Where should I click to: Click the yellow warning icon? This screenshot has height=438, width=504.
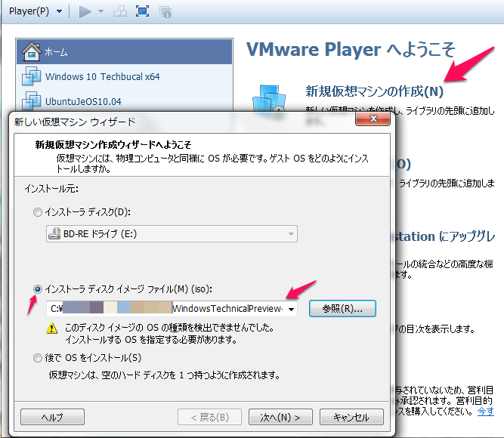pos(51,328)
